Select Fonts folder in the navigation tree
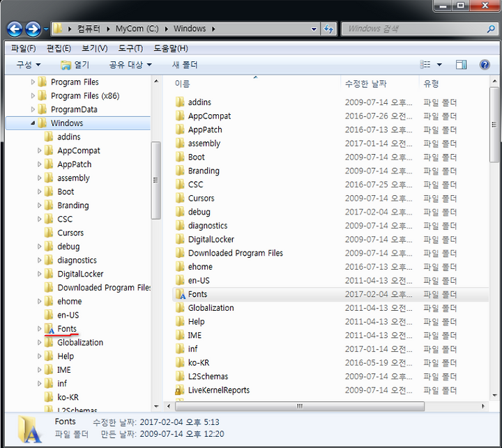This screenshot has height=448, width=502. coord(67,329)
